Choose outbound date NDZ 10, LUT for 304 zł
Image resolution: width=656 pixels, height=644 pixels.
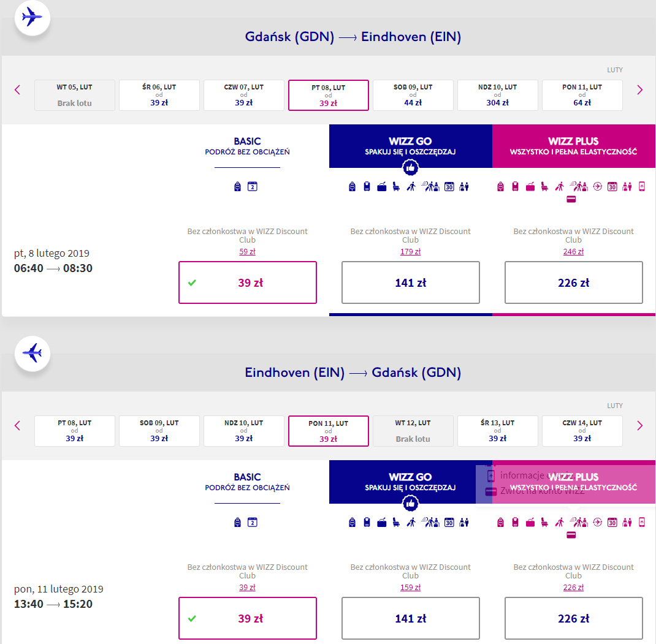498,96
